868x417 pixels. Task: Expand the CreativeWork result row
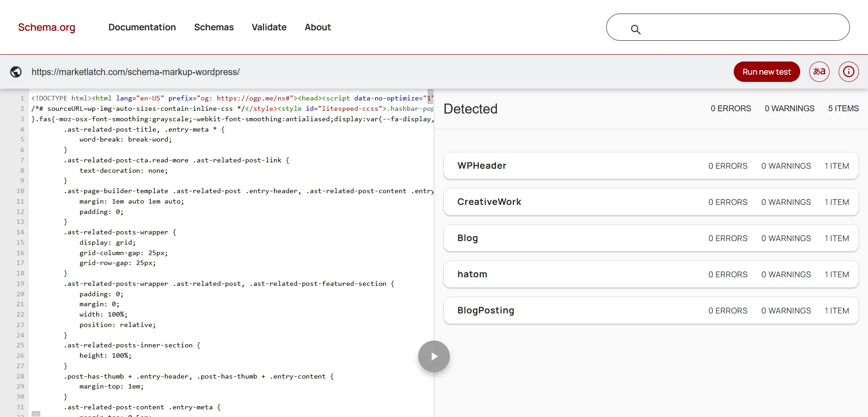(x=651, y=202)
